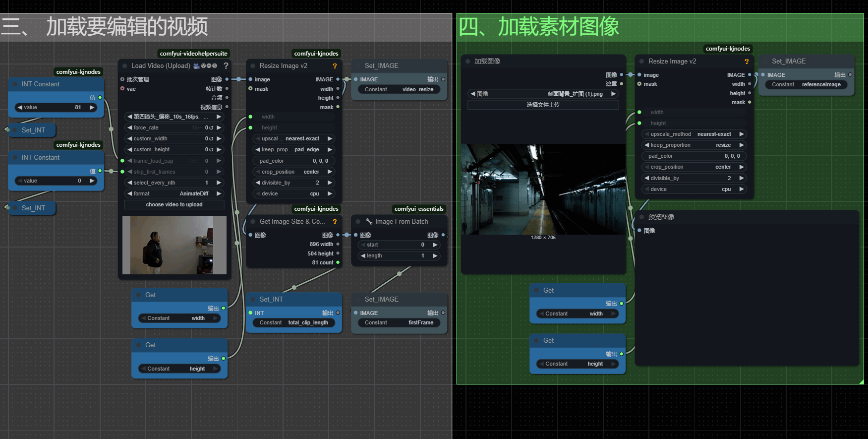Increase the INT Constant value 81 with right arrow
The width and height of the screenshot is (868, 439).
pos(92,107)
